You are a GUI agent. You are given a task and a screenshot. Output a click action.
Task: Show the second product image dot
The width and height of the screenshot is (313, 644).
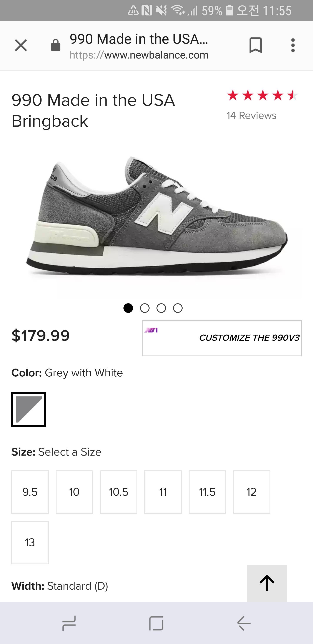[145, 308]
